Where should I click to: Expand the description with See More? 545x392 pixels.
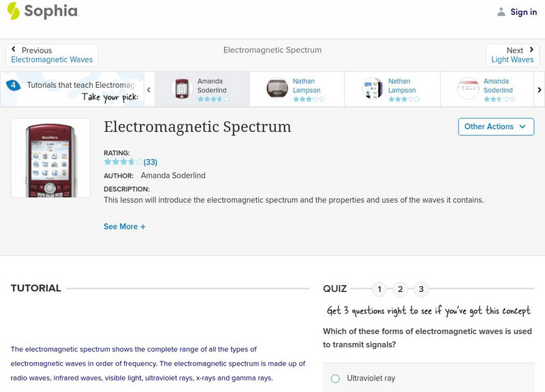click(125, 227)
